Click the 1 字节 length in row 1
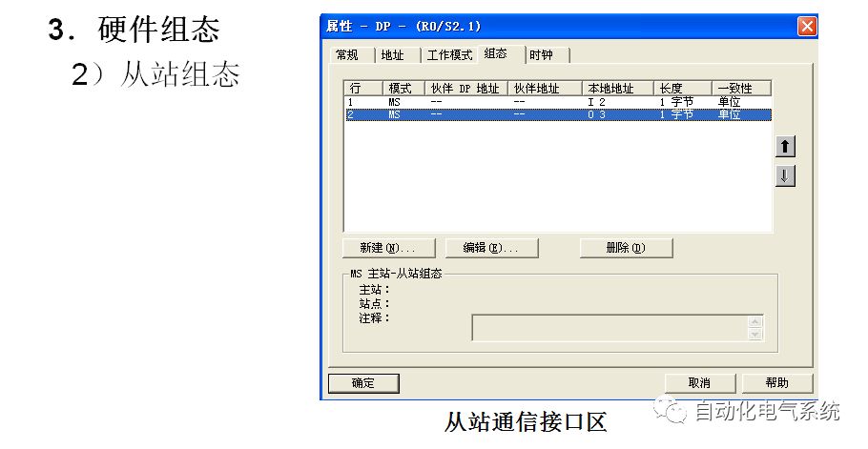 pos(676,102)
